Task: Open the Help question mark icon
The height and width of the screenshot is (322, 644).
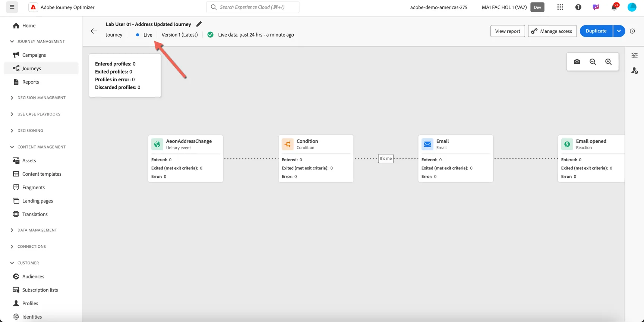Action: 578,7
